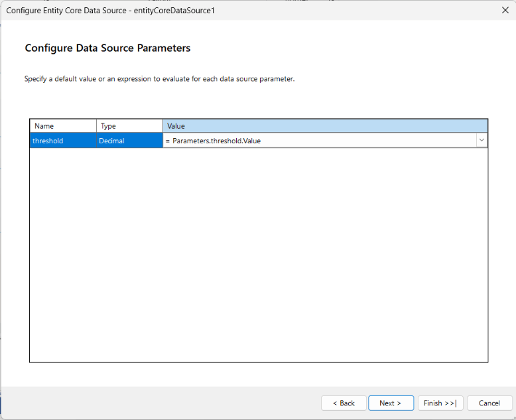Close the Configure Entity Core Data Source dialog
Screen dimensions: 516x420
pos(505,10)
